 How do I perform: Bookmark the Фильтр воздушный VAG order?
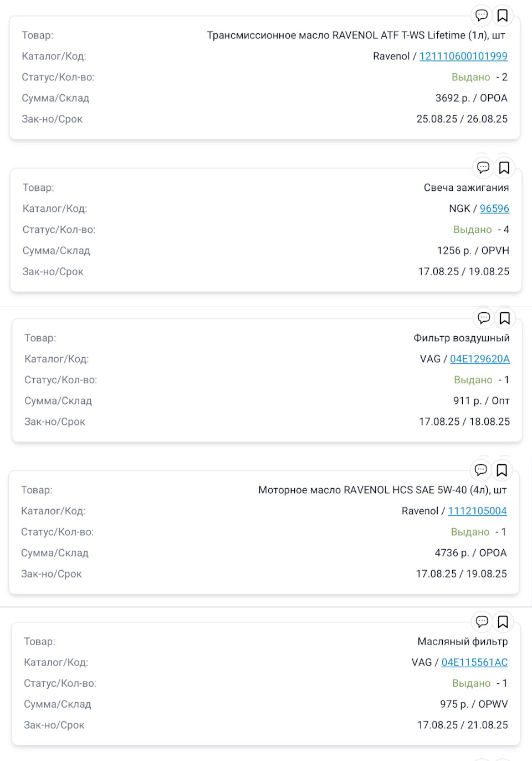point(505,318)
